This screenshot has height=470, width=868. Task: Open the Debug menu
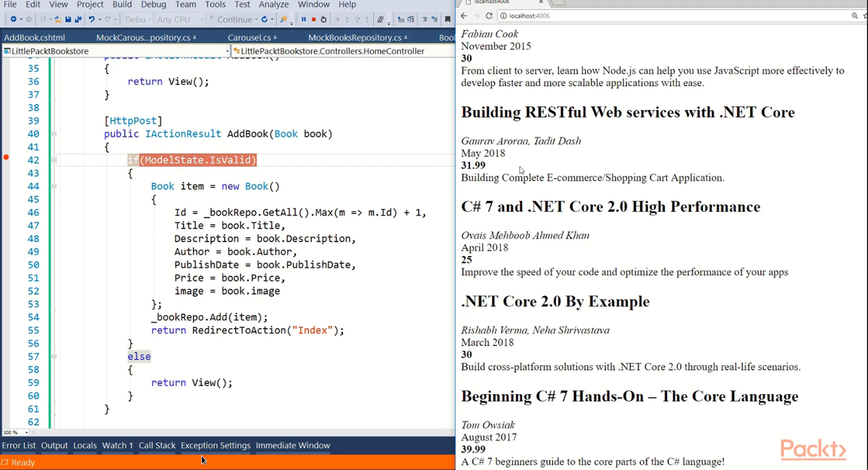pyautogui.click(x=153, y=4)
